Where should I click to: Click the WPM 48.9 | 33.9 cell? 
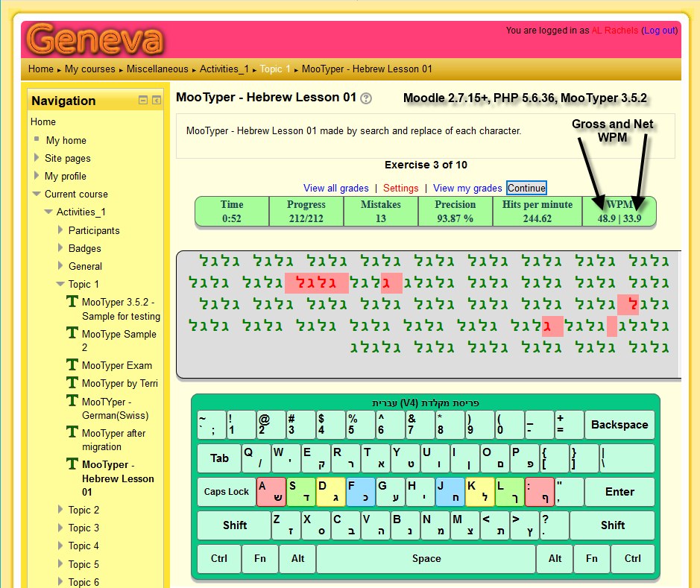coord(619,212)
